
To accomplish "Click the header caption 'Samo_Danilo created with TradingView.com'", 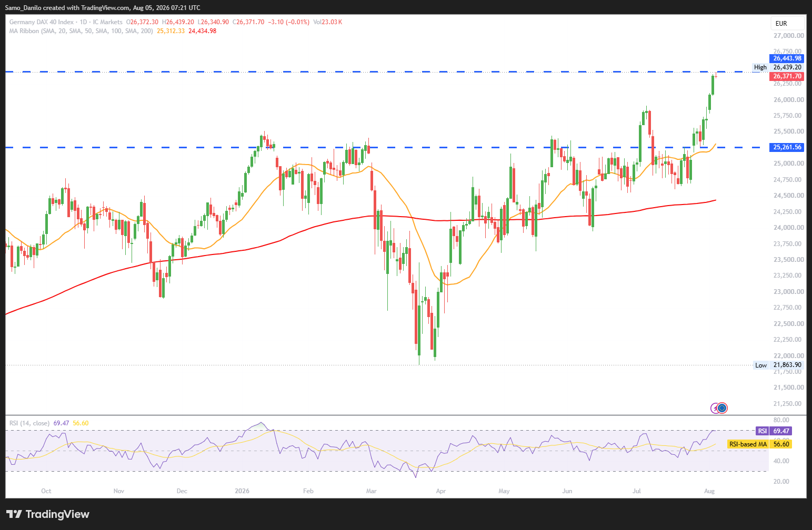I will [x=67, y=8].
